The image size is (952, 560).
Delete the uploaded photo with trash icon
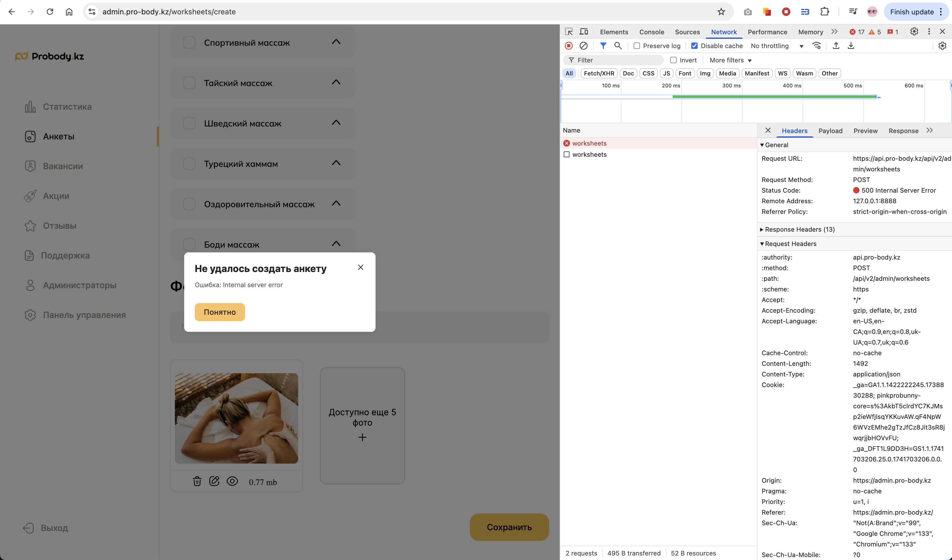point(197,481)
